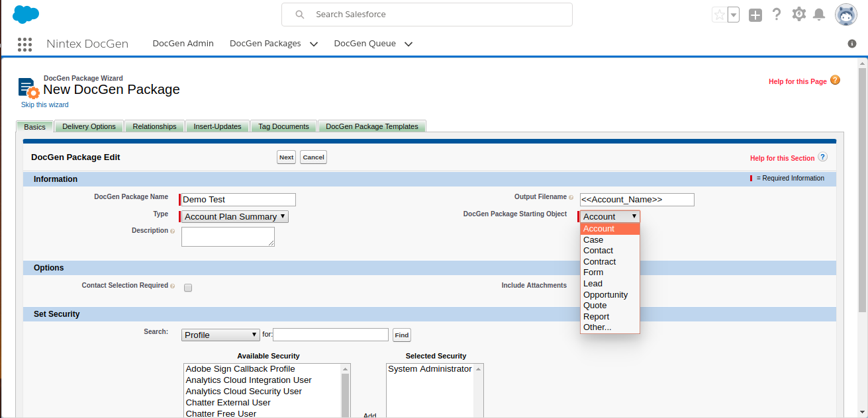Open the user profile avatar

click(845, 15)
